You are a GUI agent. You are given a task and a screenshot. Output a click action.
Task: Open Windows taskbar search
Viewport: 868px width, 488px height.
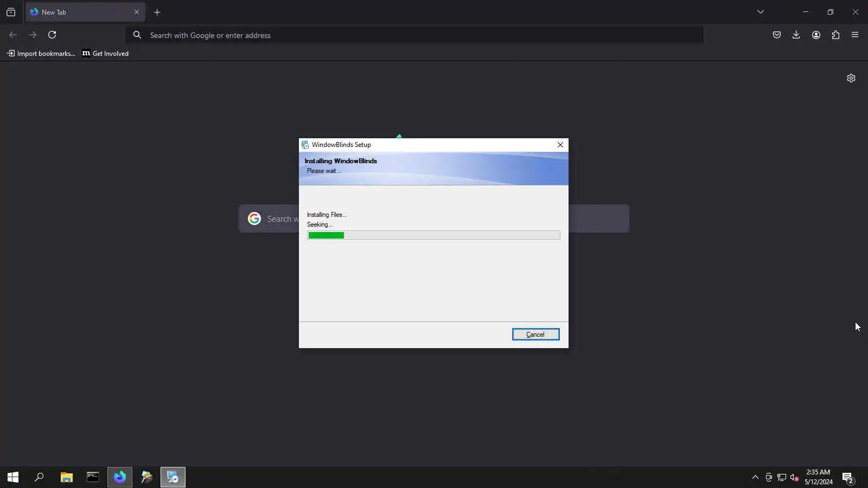click(39, 477)
